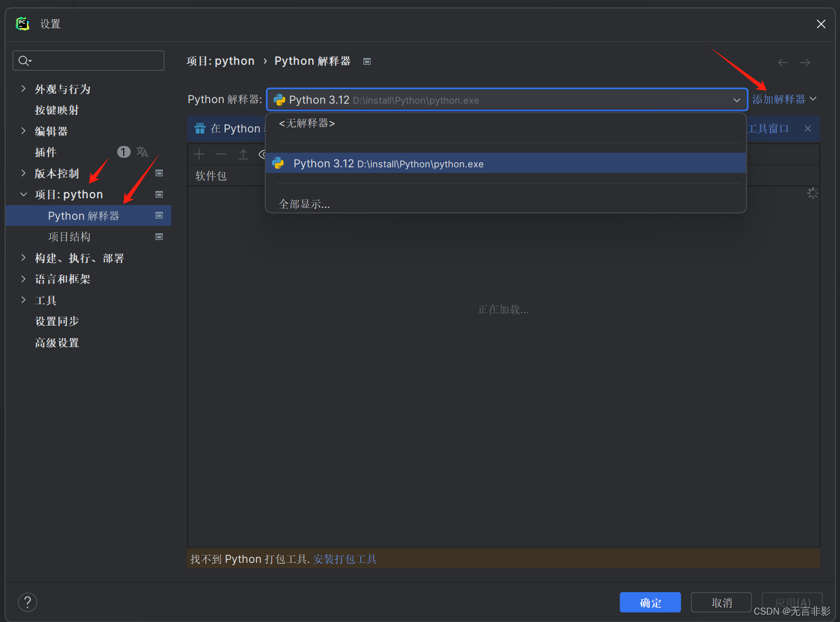Click the 安装打包工具 link
Screen dimensions: 840x622
pyautogui.click(x=345, y=559)
